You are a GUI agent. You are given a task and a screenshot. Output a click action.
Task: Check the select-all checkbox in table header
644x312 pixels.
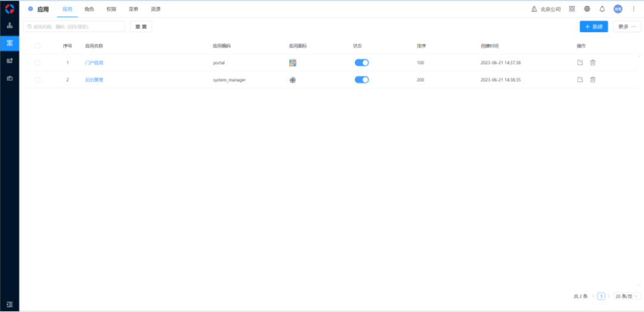tap(38, 46)
